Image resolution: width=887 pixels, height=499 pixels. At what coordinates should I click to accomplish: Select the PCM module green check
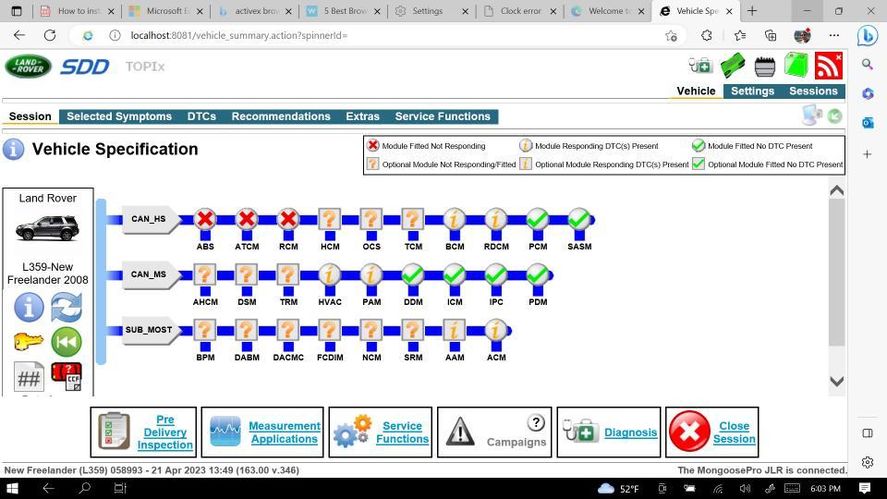point(538,219)
